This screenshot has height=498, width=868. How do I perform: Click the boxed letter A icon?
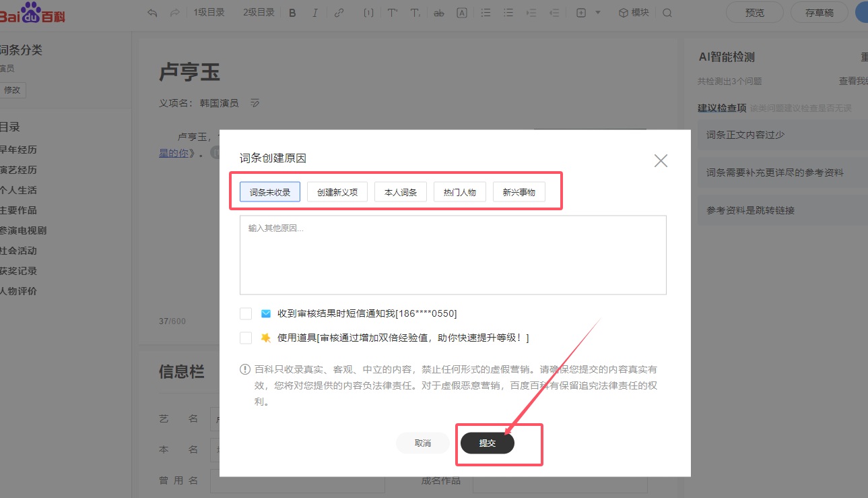(x=462, y=13)
